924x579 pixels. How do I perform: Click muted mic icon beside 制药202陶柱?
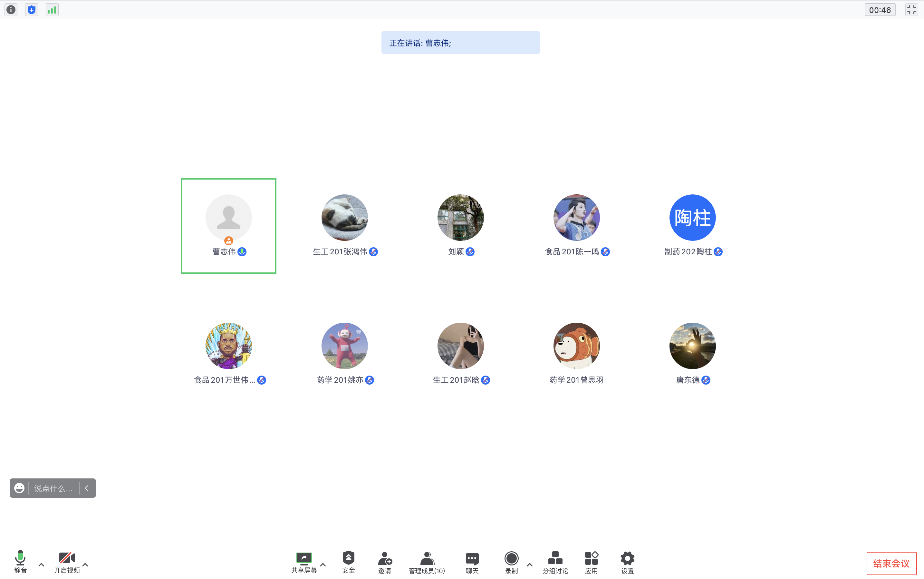pos(718,251)
